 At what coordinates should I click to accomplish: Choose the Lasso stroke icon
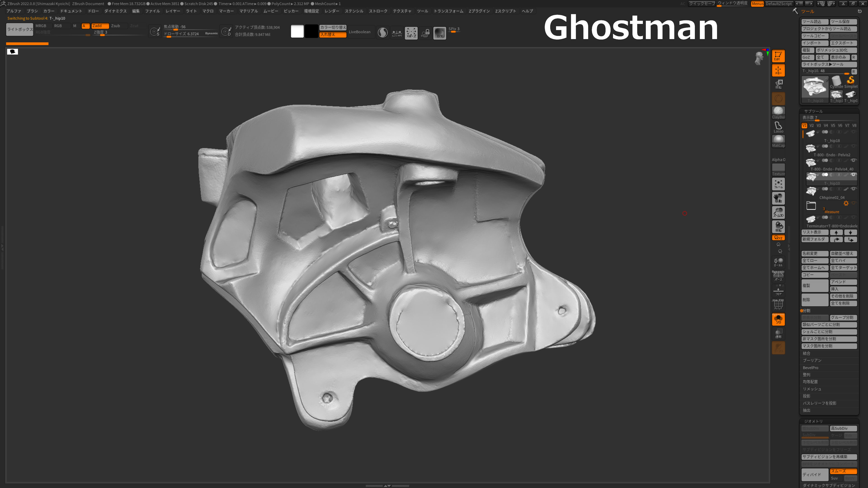[x=778, y=127]
